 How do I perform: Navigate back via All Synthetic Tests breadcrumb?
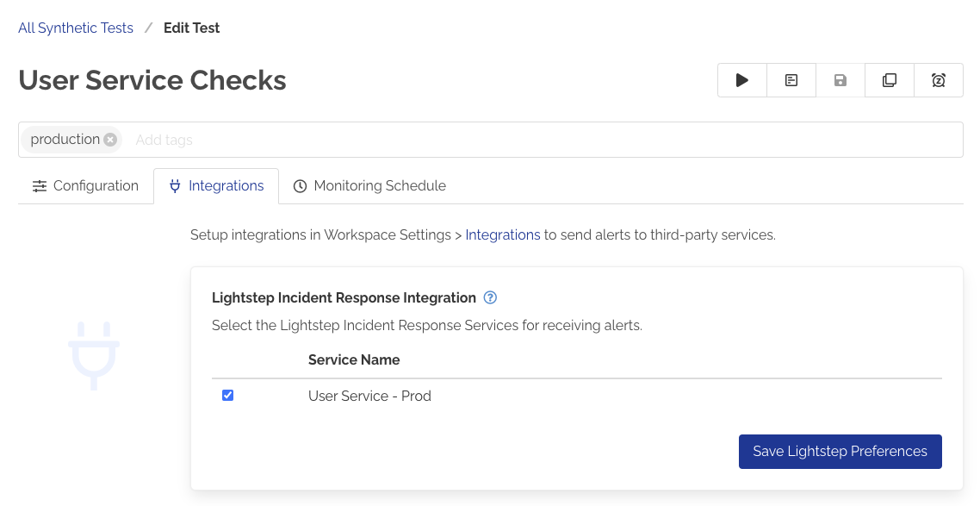(x=76, y=28)
